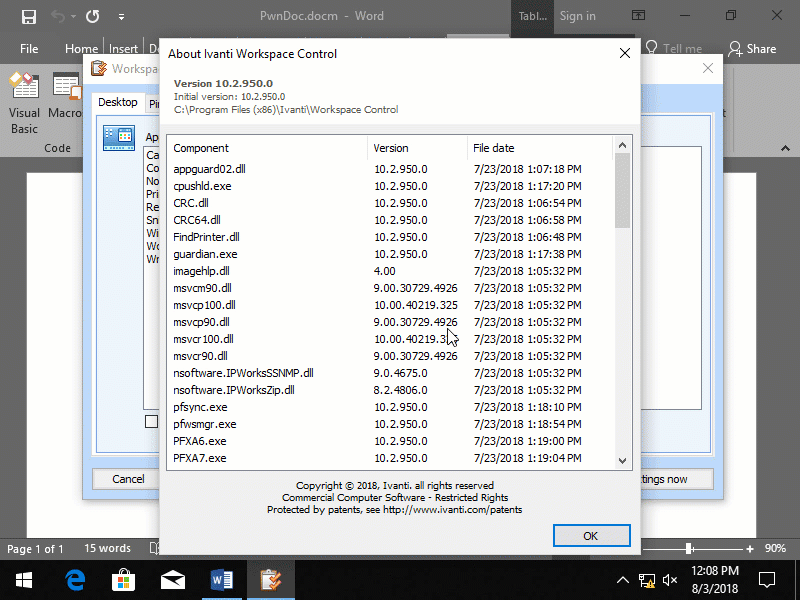The height and width of the screenshot is (600, 800).
Task: Click the component list's scroll down arrow
Action: coord(622,460)
